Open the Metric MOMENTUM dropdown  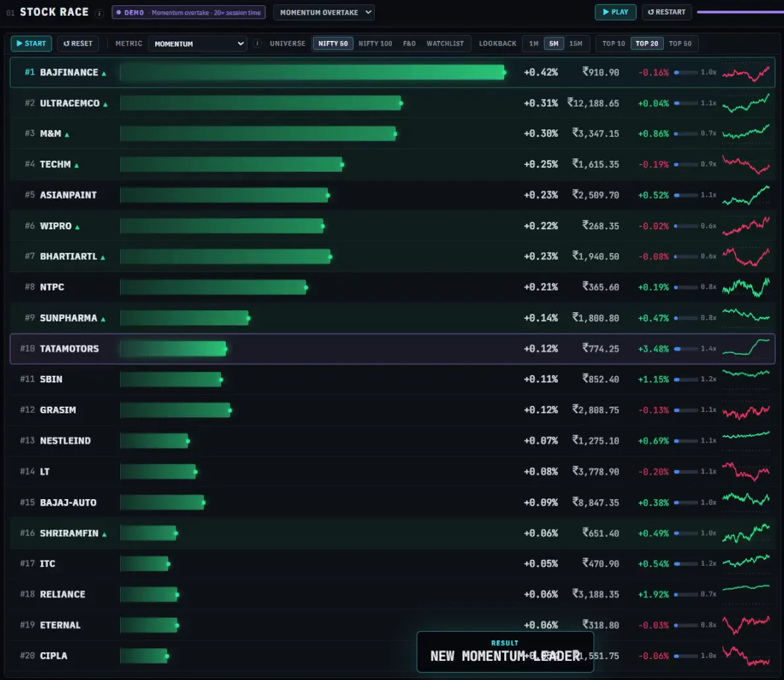[198, 44]
